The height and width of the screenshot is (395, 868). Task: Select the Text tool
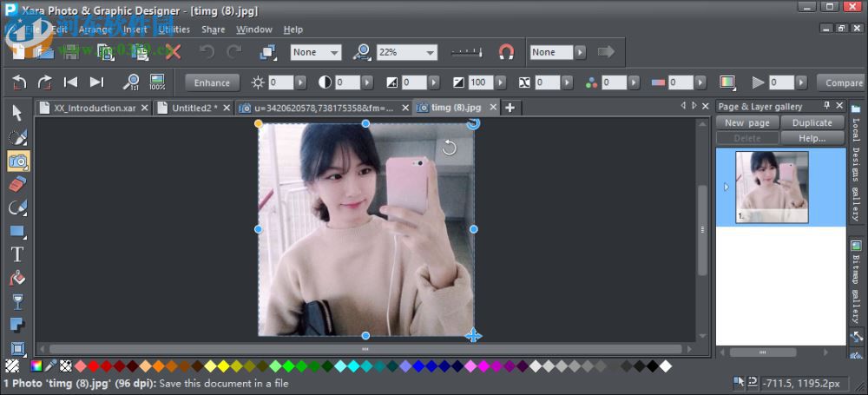pyautogui.click(x=17, y=254)
